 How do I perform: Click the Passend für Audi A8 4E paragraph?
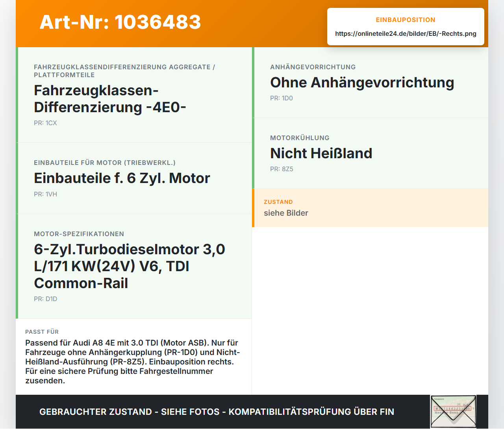133,362
